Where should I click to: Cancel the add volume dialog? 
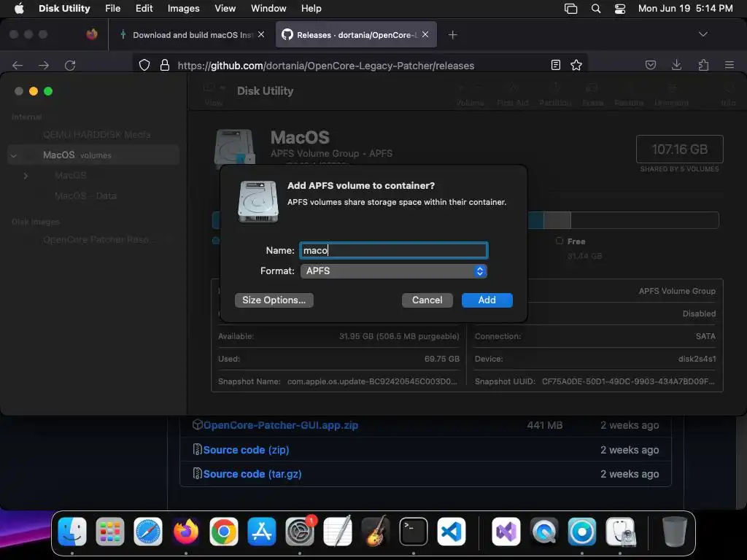tap(427, 300)
